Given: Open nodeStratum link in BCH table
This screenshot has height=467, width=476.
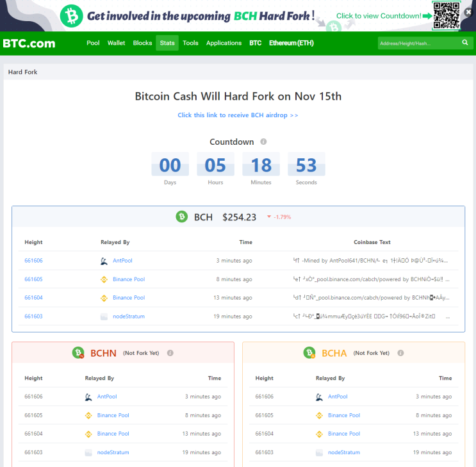Looking at the screenshot, I should tap(129, 316).
